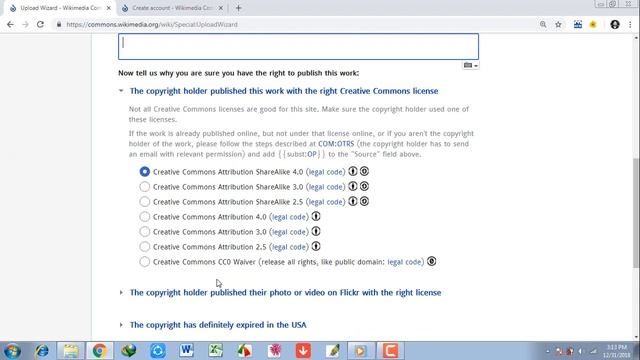
Task: Open legal code link for Attribution 3.0
Action: click(x=289, y=231)
